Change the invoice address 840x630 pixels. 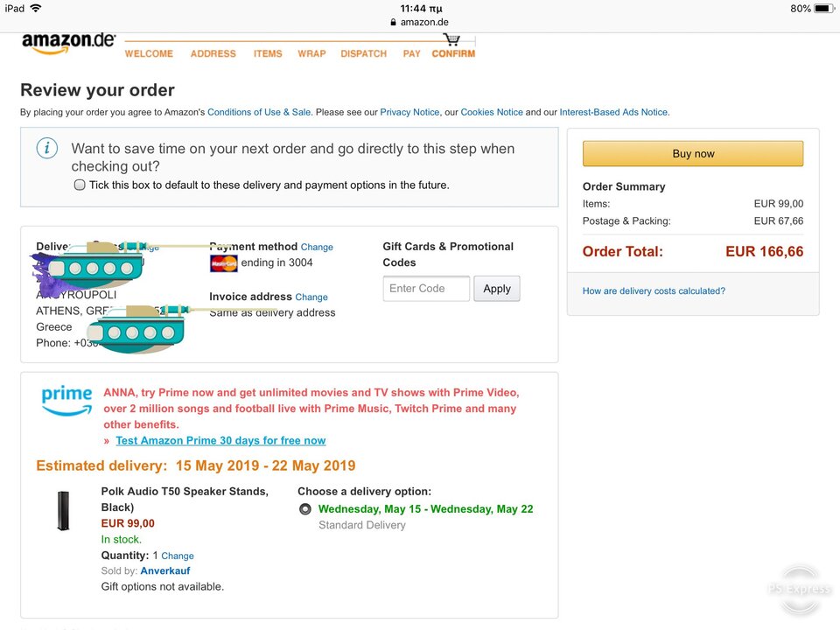tap(311, 297)
